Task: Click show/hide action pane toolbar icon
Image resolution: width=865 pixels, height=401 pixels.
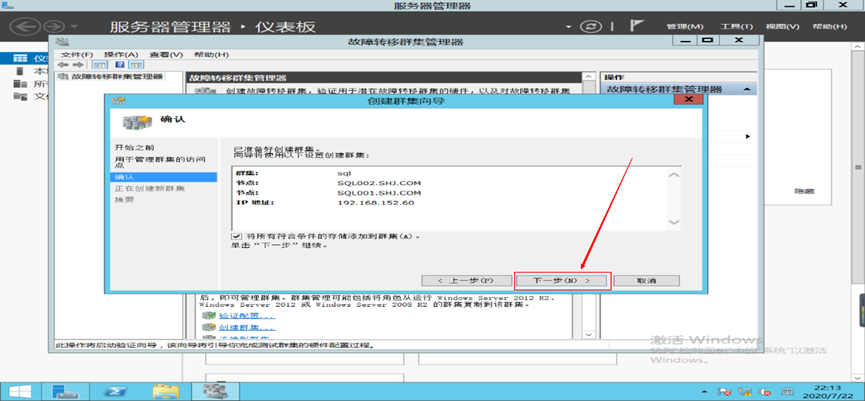Action: 135,65
